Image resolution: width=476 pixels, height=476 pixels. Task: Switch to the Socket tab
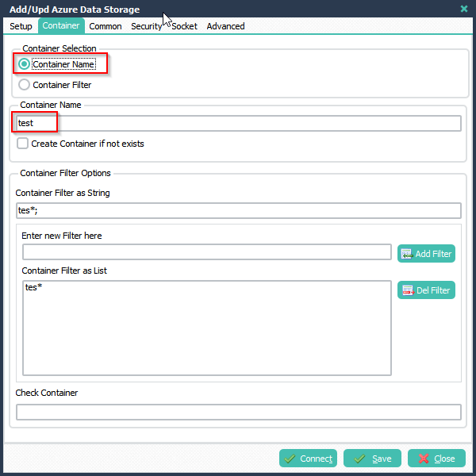pyautogui.click(x=184, y=26)
